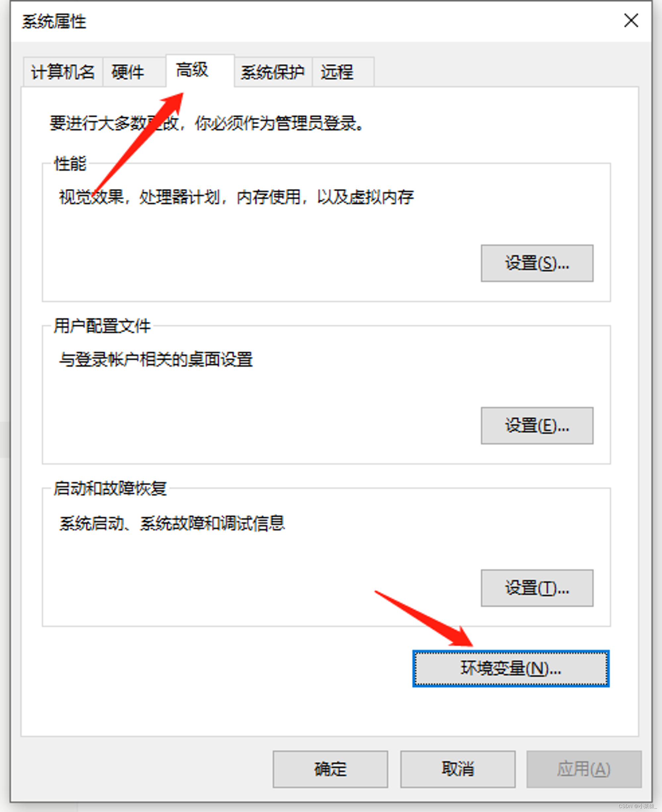Open startup and recovery 设置(T)
Viewport: 662px width, 812px height.
[537, 588]
